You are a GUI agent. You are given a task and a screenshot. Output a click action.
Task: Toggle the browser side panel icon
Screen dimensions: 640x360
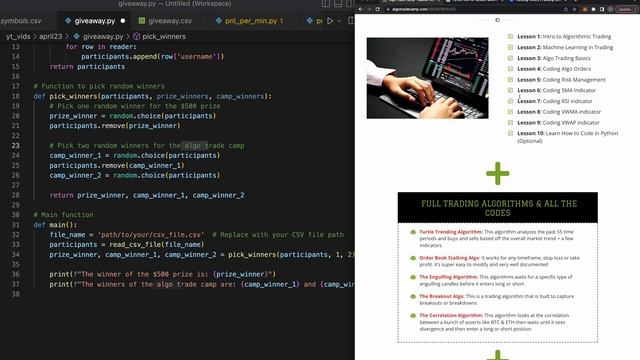click(602, 9)
